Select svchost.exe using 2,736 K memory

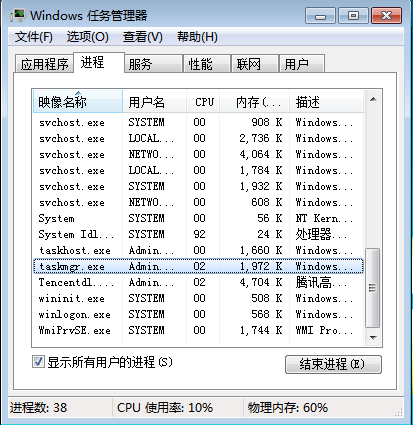(x=198, y=138)
